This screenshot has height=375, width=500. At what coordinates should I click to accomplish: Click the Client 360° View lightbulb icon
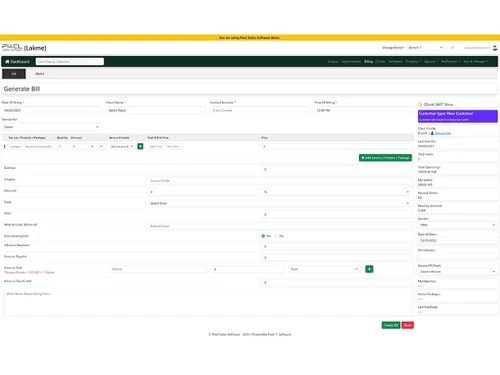click(420, 104)
